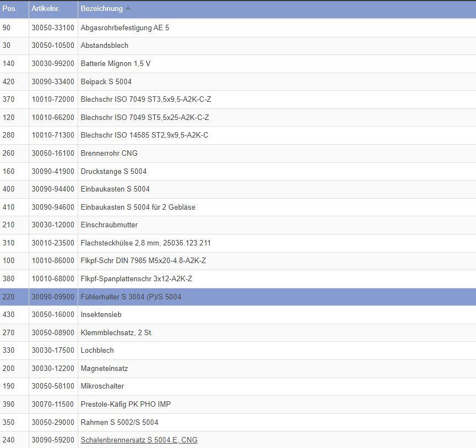
Task: Select Prestole-Käfig PK PHO IMP row
Action: [126, 404]
